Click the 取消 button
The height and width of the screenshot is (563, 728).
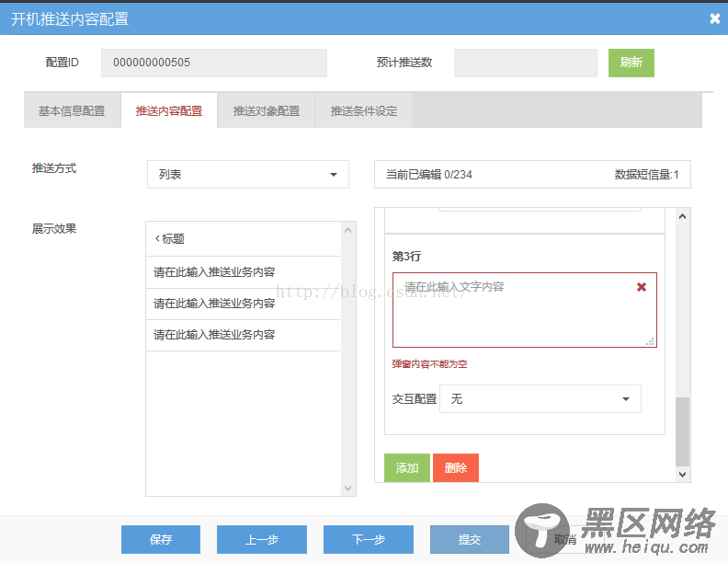coord(565,539)
